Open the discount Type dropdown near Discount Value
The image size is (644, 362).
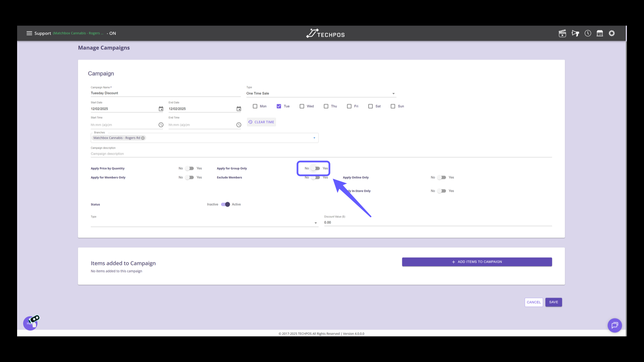(x=315, y=223)
